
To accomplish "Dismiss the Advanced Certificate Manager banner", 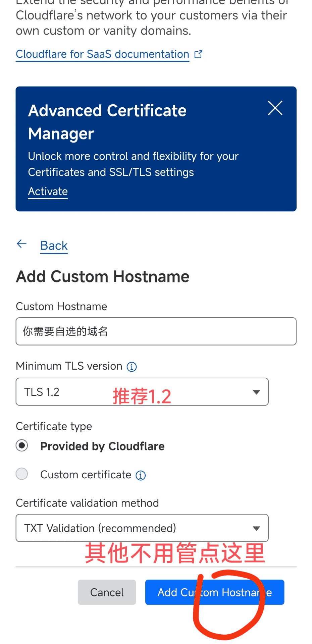I will pos(275,108).
